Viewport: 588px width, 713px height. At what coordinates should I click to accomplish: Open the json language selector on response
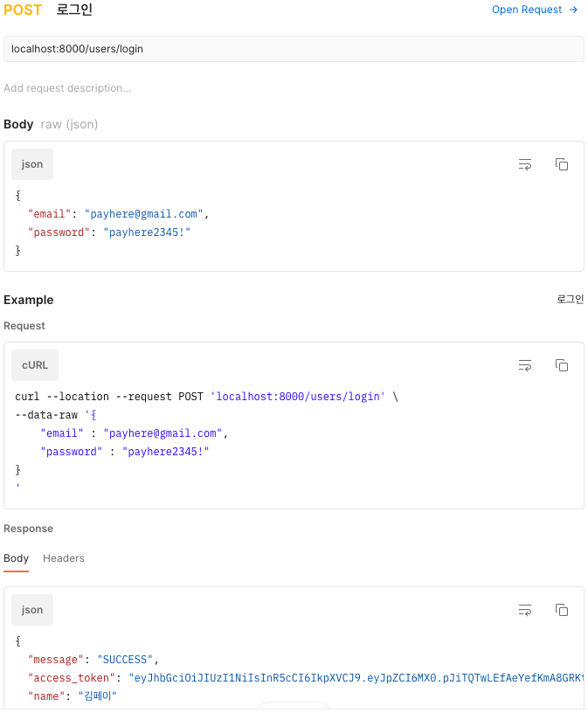coord(31,610)
